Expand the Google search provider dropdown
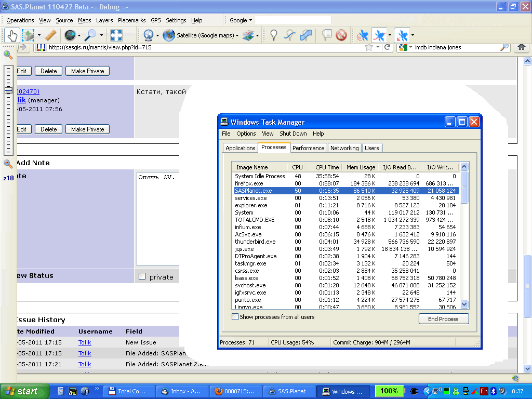 (241, 20)
